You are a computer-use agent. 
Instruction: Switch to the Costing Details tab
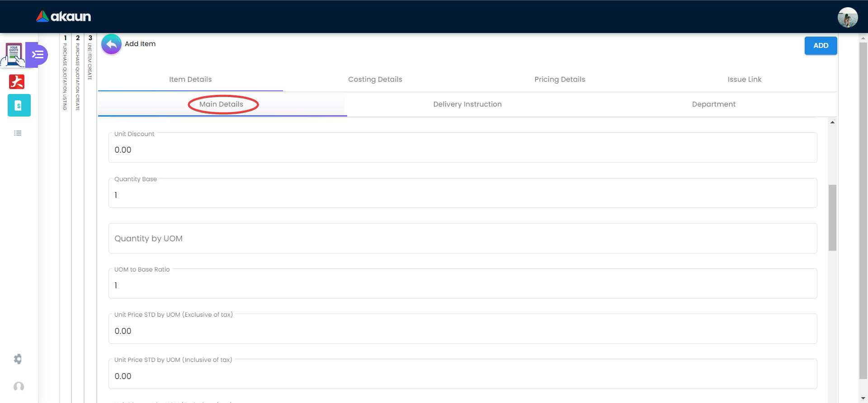(375, 80)
